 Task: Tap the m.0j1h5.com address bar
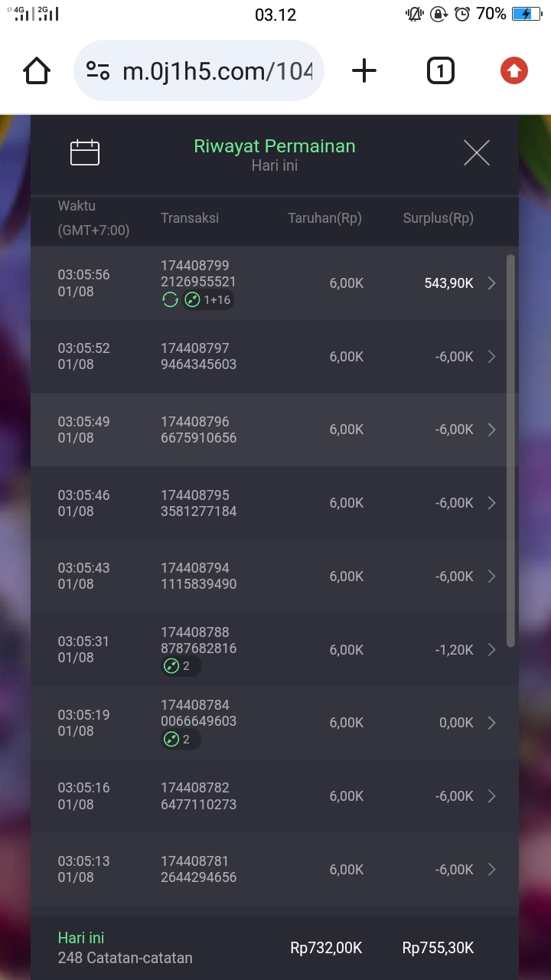click(x=217, y=72)
